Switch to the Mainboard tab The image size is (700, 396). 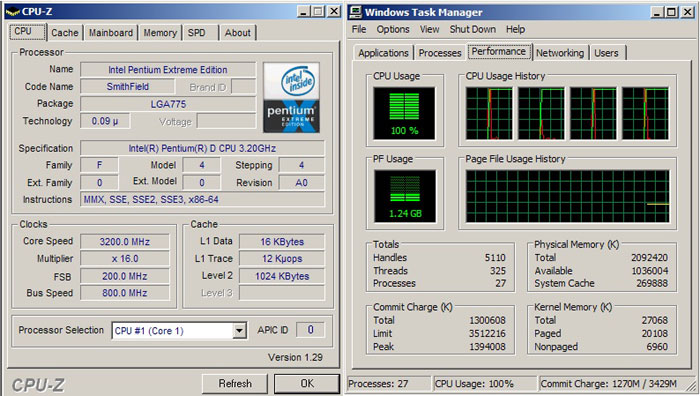point(111,33)
